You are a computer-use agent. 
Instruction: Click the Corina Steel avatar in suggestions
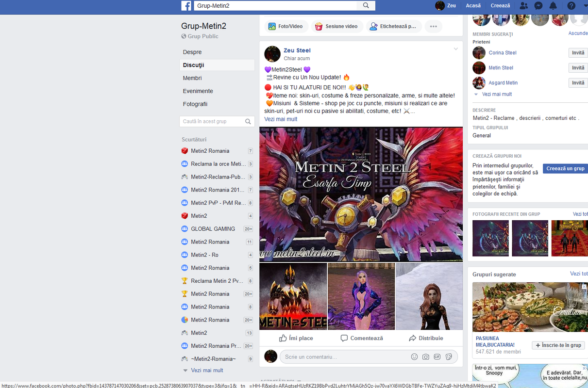click(x=479, y=53)
